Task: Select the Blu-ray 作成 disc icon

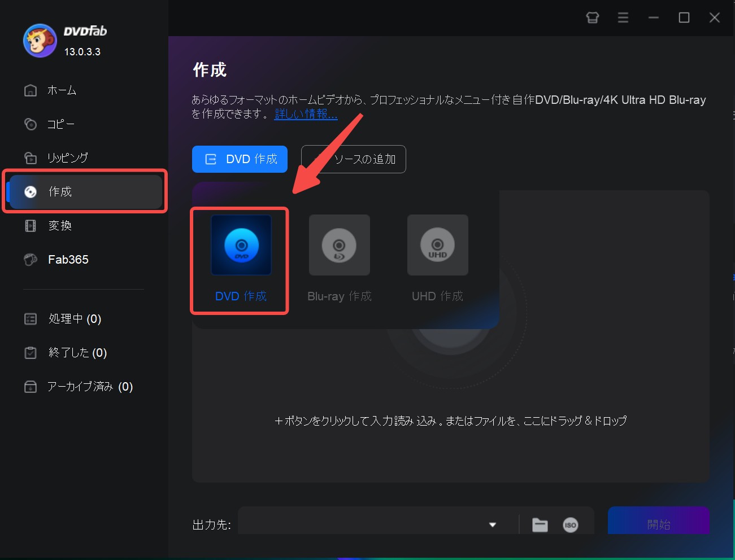Action: [x=339, y=244]
